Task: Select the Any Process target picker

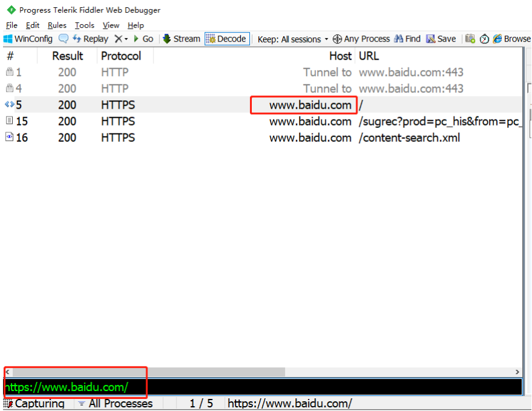Action: (361, 39)
